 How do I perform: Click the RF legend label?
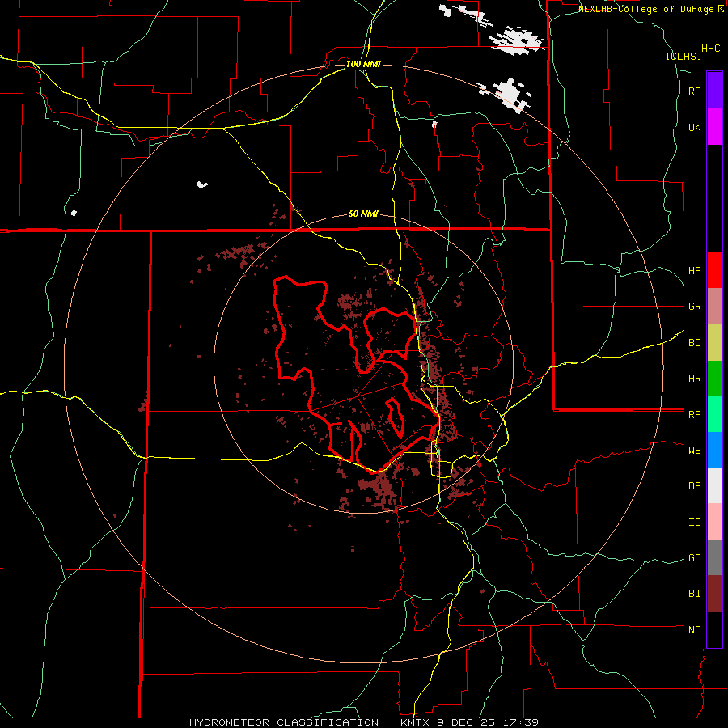(x=694, y=91)
